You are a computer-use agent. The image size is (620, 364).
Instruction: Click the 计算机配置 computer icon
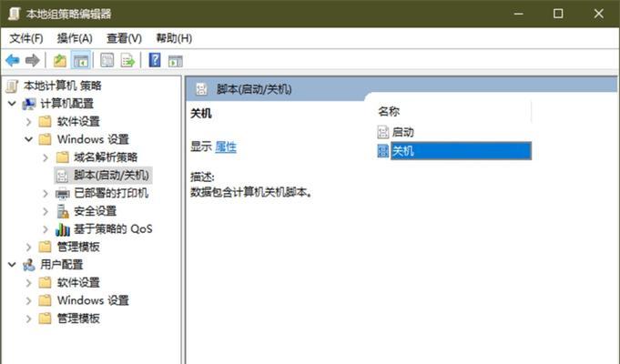point(29,104)
